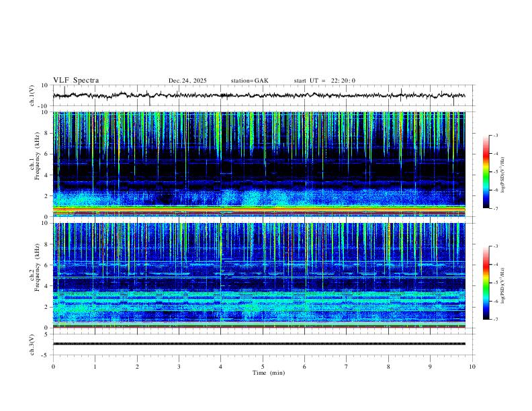Click the "VLF Spectra" title text

[x=76, y=81]
